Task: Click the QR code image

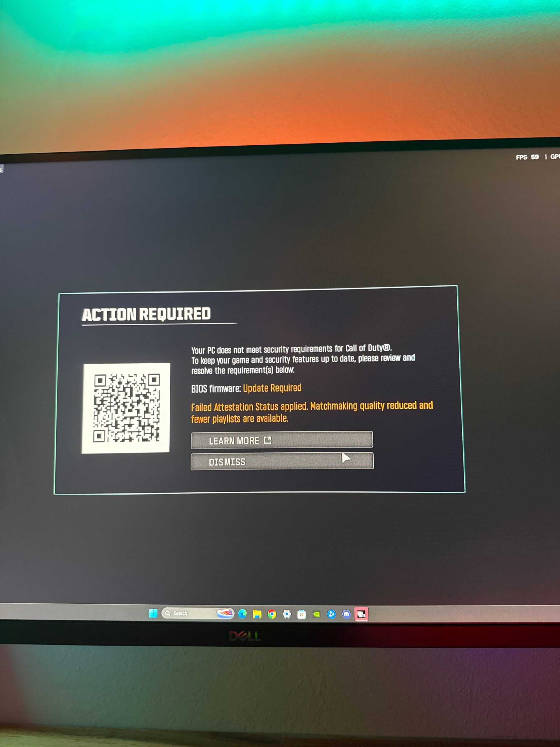Action: coord(126,408)
